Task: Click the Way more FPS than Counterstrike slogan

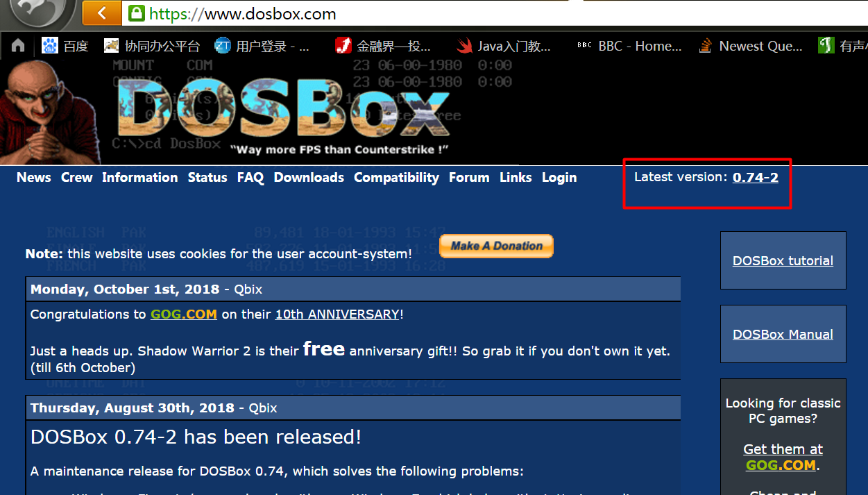Action: 339,149
